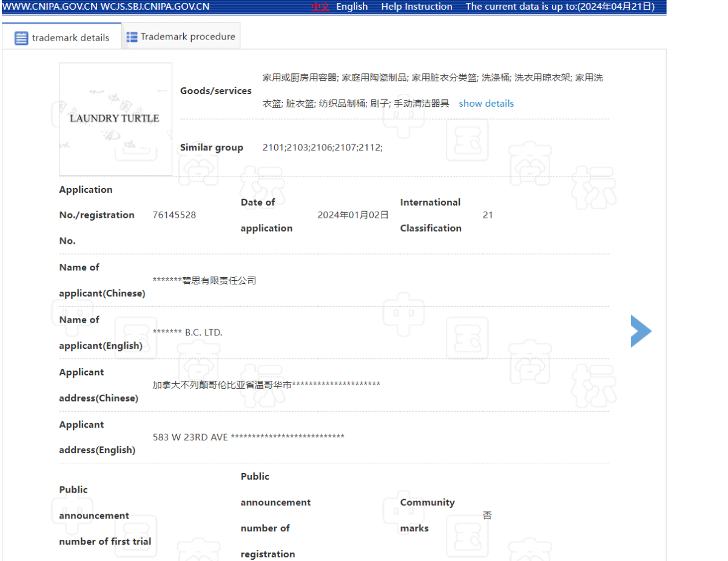
Task: Click the Name of applicant(English) label
Action: click(101, 332)
